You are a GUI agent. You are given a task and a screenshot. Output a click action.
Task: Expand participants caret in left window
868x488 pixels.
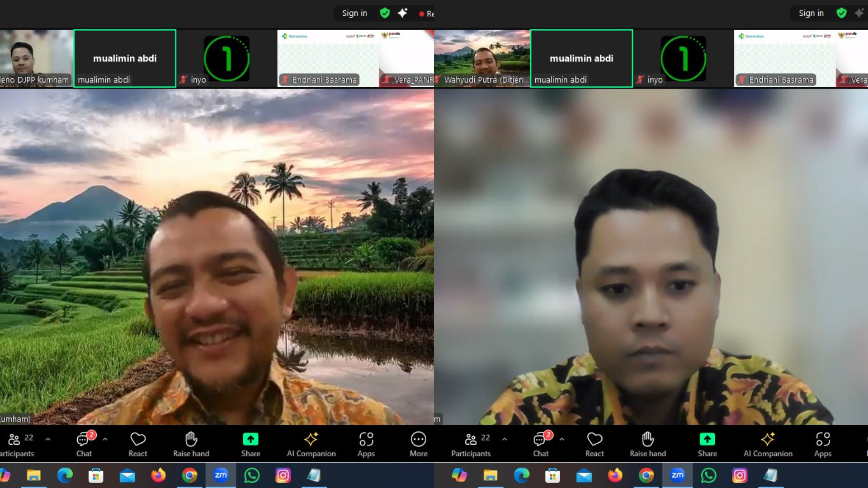pos(48,439)
